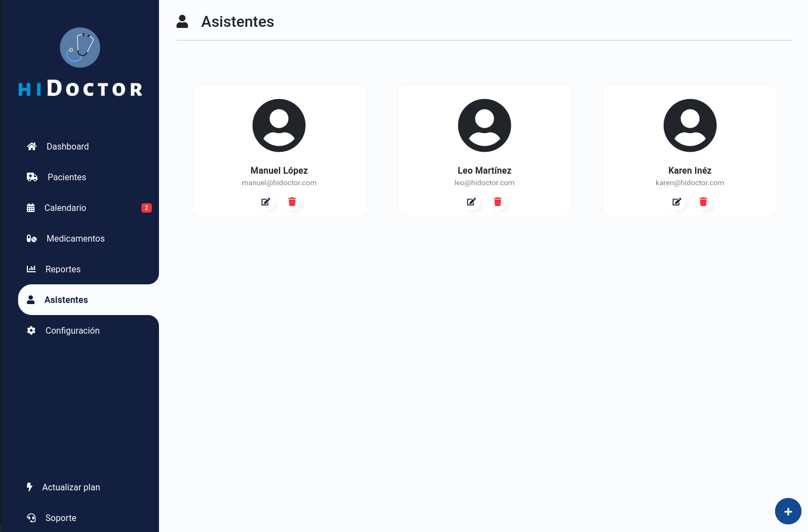Navigate to Medicamentos
Screen dimensions: 808x532
(75, 238)
